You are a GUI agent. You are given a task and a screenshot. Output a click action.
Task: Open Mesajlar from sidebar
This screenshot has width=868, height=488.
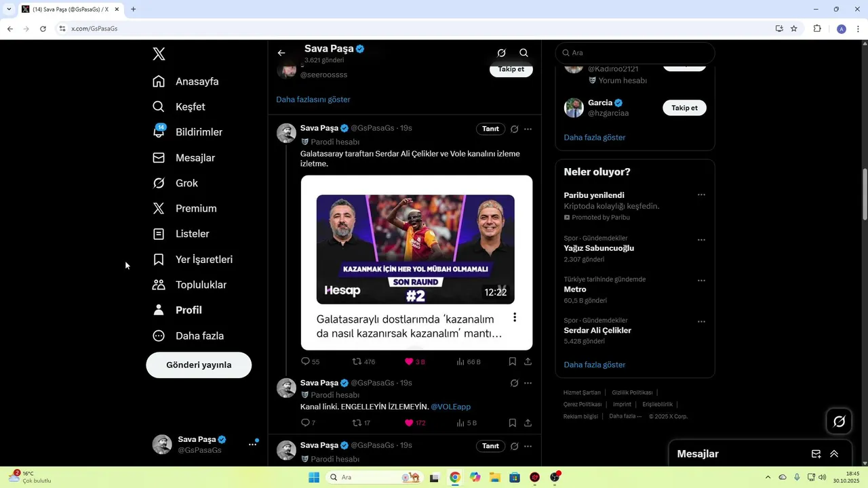click(x=184, y=158)
